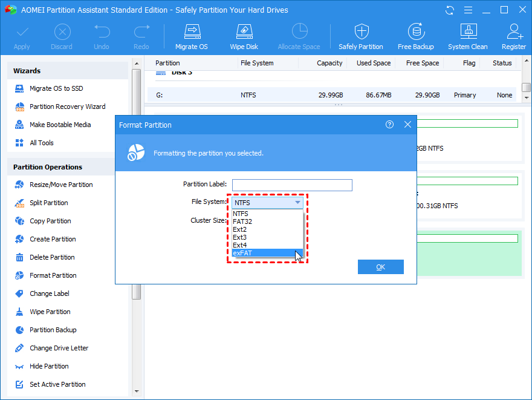Click the 29.99GB capacity cell
The image size is (532, 400).
click(x=331, y=96)
